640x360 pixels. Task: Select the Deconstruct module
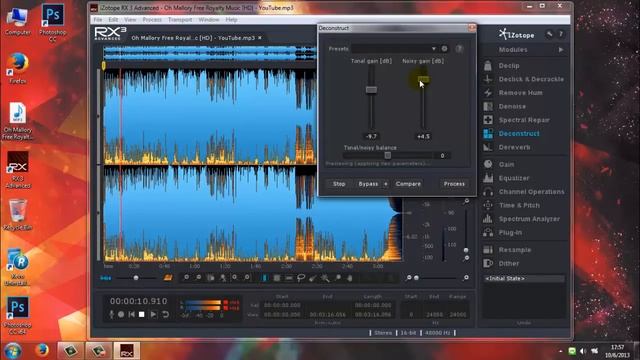coord(524,133)
